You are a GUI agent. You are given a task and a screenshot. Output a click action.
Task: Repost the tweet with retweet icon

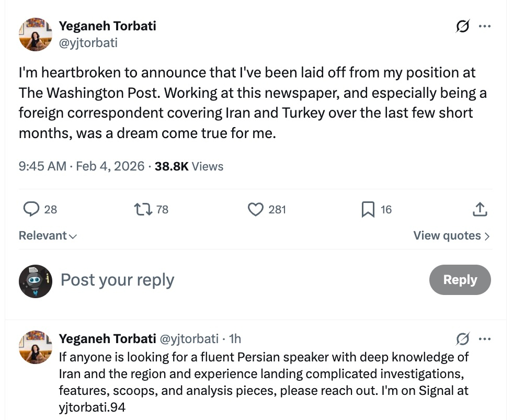click(x=143, y=210)
